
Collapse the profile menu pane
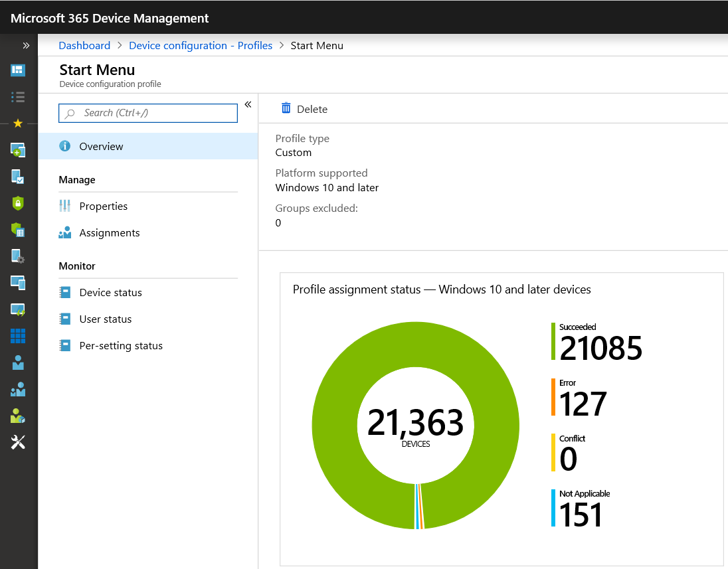(248, 104)
